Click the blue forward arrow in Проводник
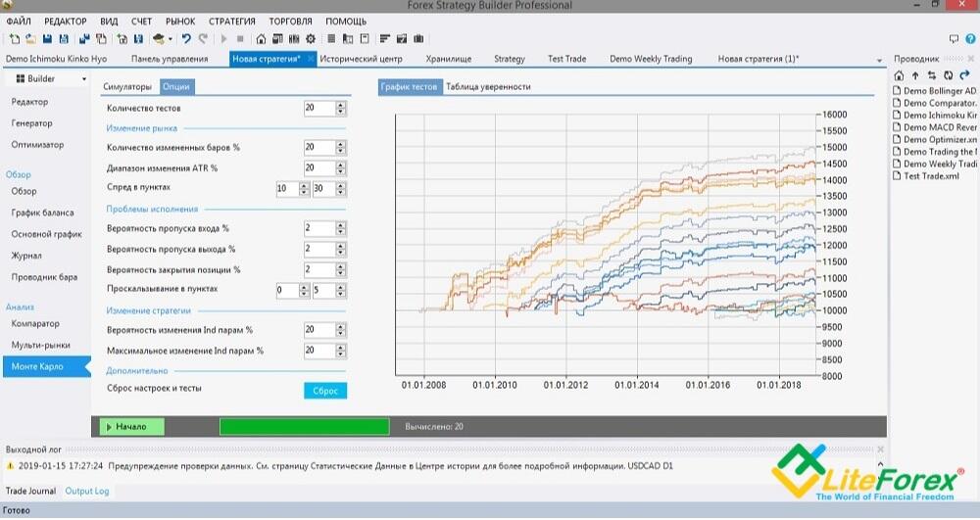Viewport: 980px width, 520px height. click(x=964, y=75)
